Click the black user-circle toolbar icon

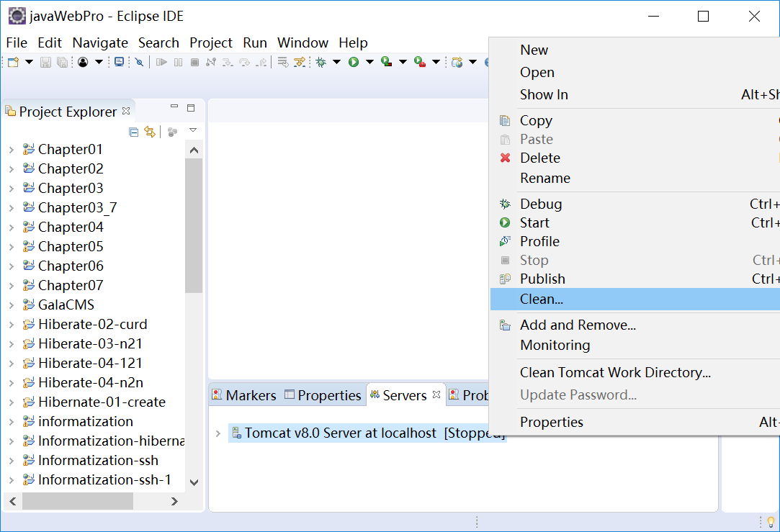83,62
